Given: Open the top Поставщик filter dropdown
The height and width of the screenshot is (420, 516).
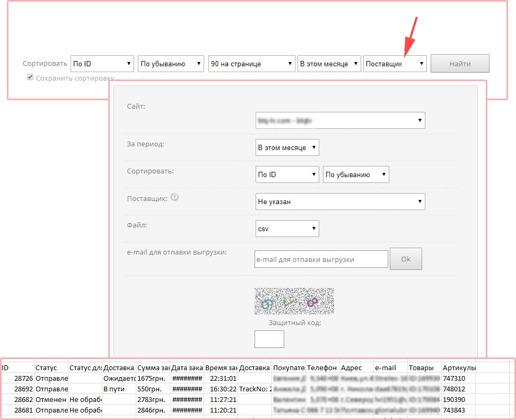Looking at the screenshot, I should 395,64.
